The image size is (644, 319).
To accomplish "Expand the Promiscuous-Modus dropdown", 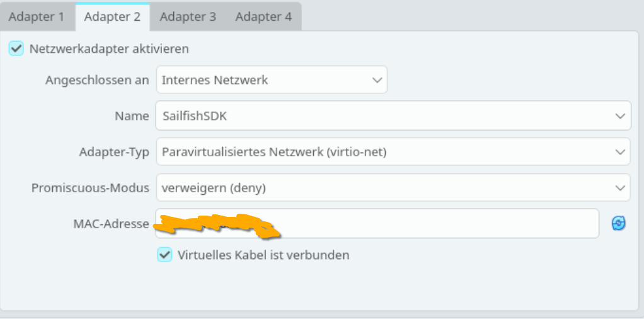I will coord(392,188).
